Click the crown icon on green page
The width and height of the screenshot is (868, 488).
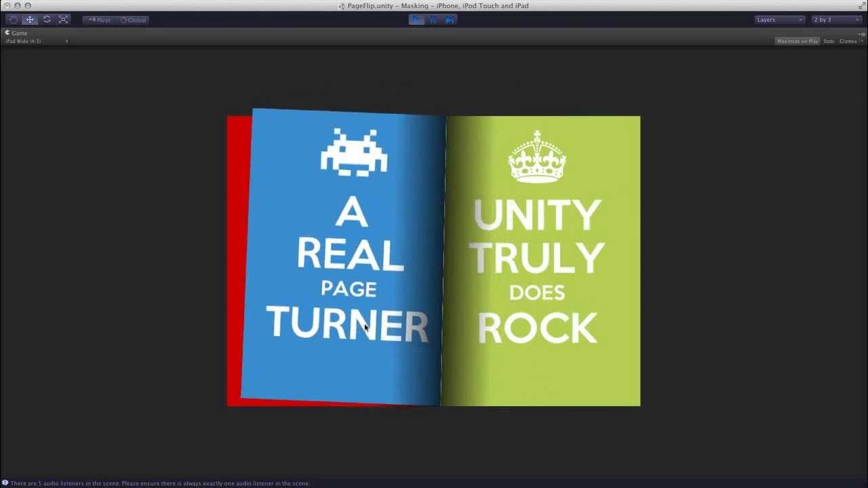(x=537, y=157)
